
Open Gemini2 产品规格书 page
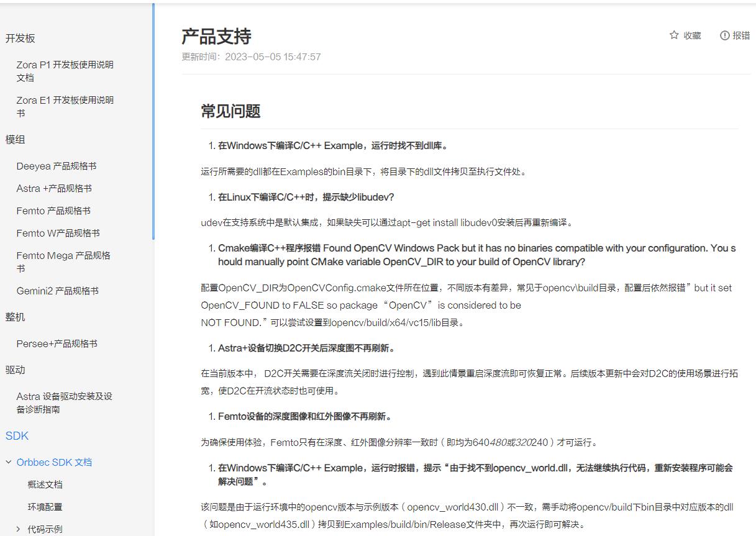coord(57,291)
